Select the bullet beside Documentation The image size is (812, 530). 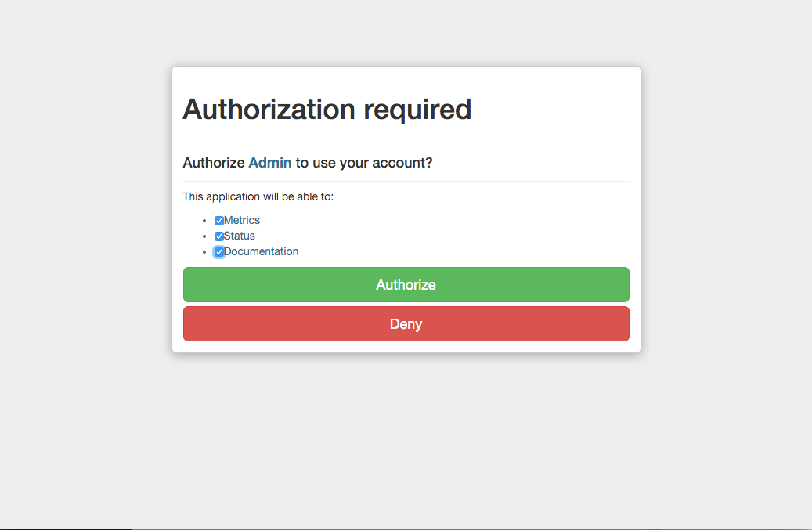click(204, 252)
